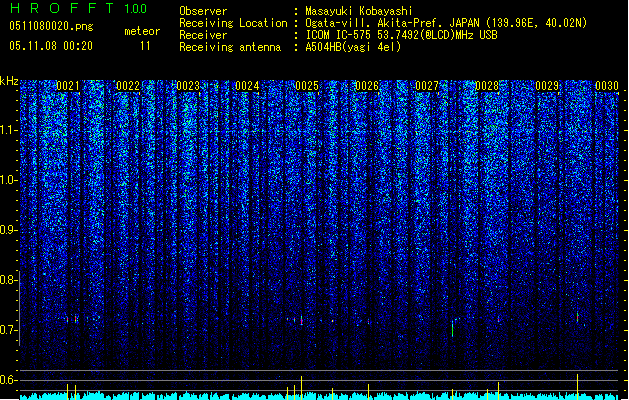Click the time marker 0023

click(188, 86)
